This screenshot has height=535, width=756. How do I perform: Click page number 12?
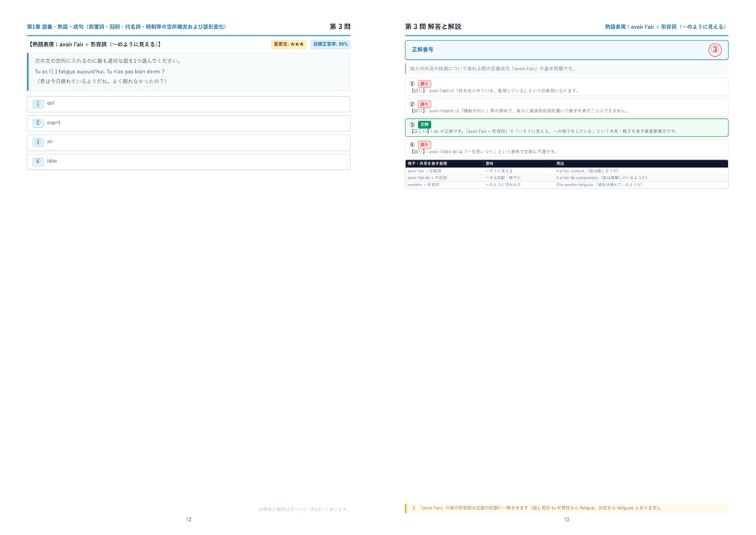point(188,519)
